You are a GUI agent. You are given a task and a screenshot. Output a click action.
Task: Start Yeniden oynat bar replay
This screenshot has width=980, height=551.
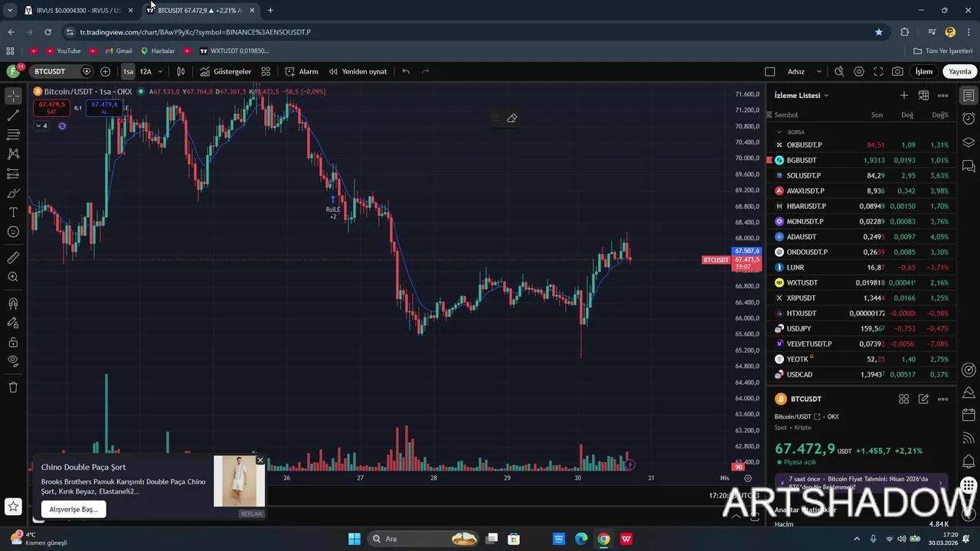click(358, 71)
